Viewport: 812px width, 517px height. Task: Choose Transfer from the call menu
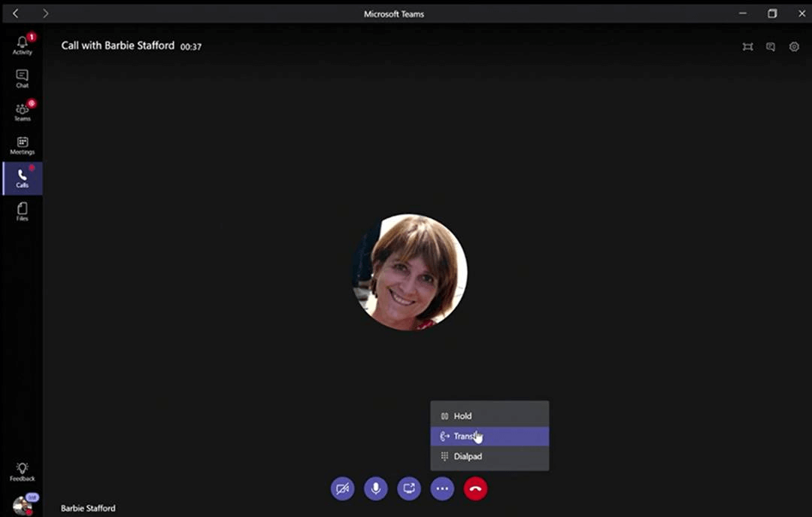[489, 436]
